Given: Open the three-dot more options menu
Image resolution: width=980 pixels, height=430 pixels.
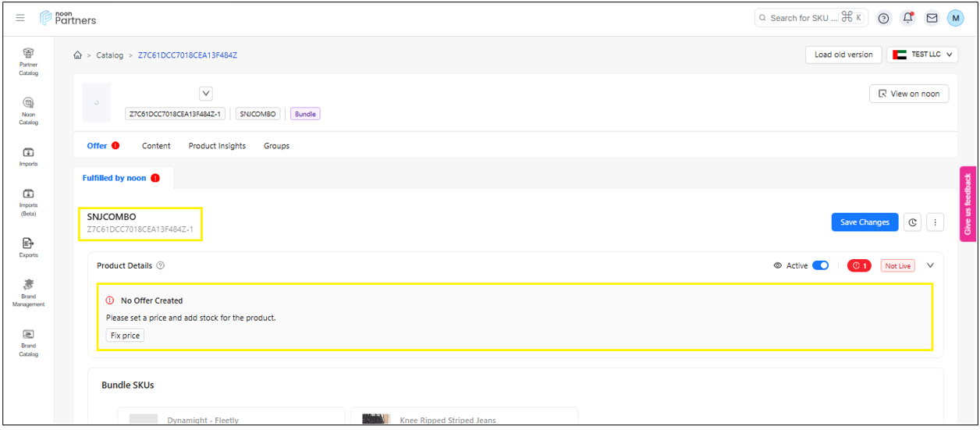Looking at the screenshot, I should (935, 222).
